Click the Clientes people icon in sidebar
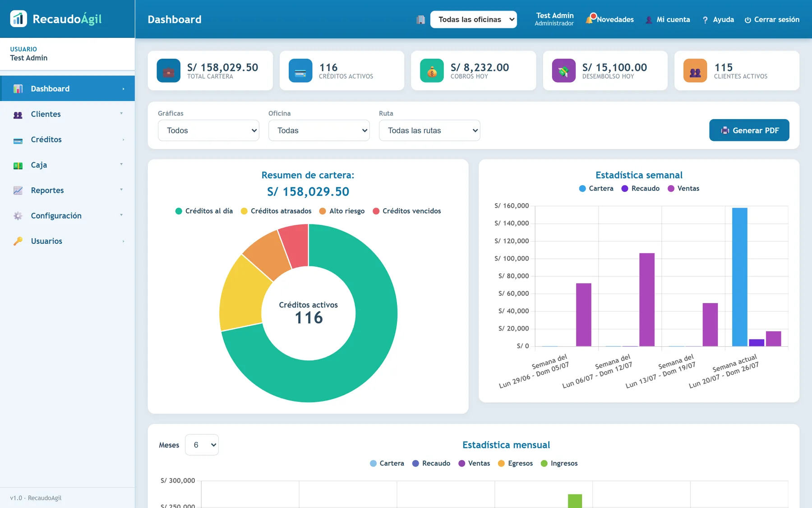This screenshot has height=508, width=812. pyautogui.click(x=18, y=115)
